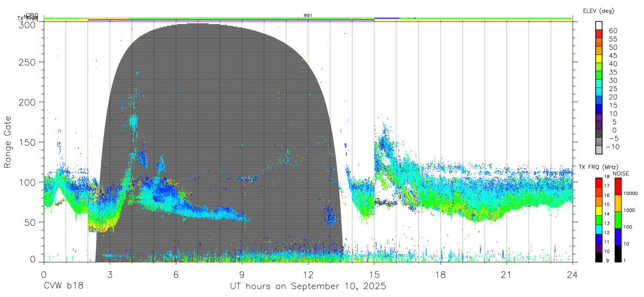Click the '35' label on ELEV legend

[x=613, y=72]
